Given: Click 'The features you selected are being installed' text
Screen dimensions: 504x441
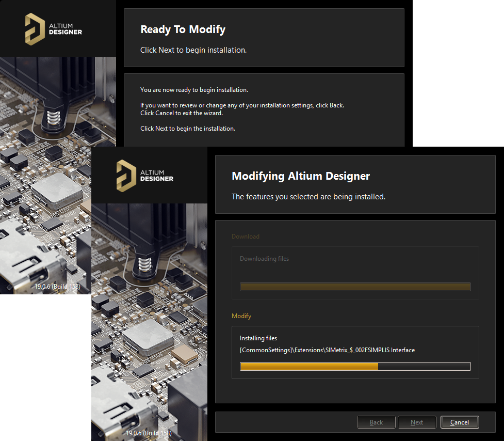Looking at the screenshot, I should 308,197.
